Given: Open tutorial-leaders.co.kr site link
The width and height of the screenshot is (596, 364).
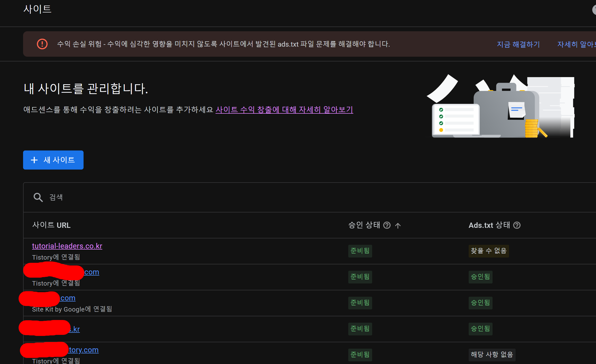Looking at the screenshot, I should click(x=67, y=246).
